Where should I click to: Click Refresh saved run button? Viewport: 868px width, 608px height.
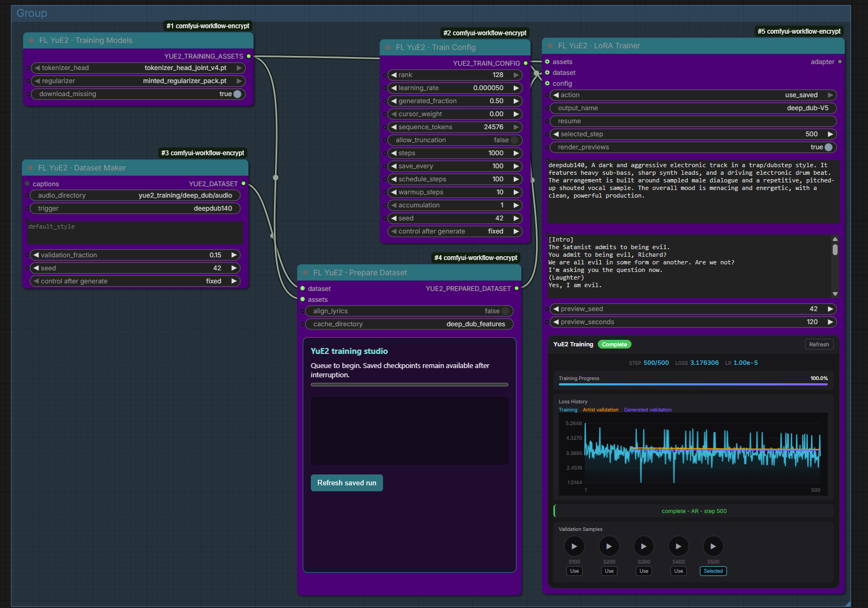tap(347, 483)
